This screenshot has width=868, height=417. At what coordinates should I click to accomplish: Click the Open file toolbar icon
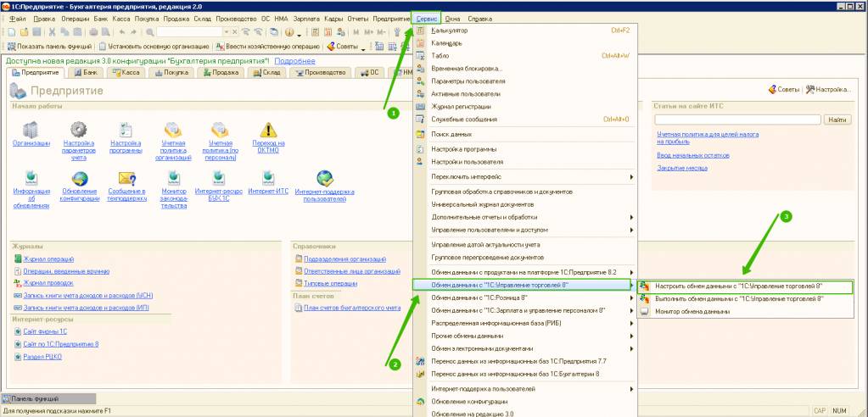click(x=24, y=32)
